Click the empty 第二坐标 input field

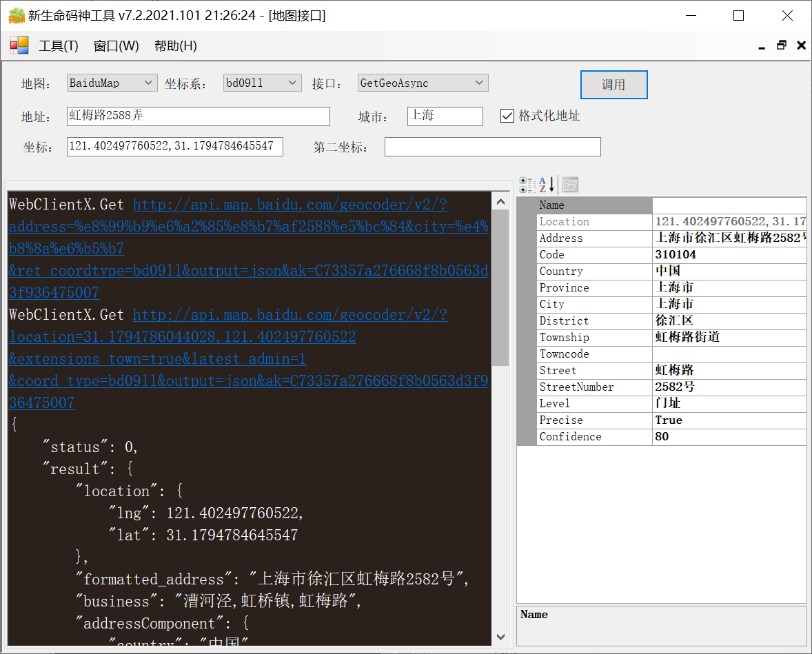(x=492, y=147)
